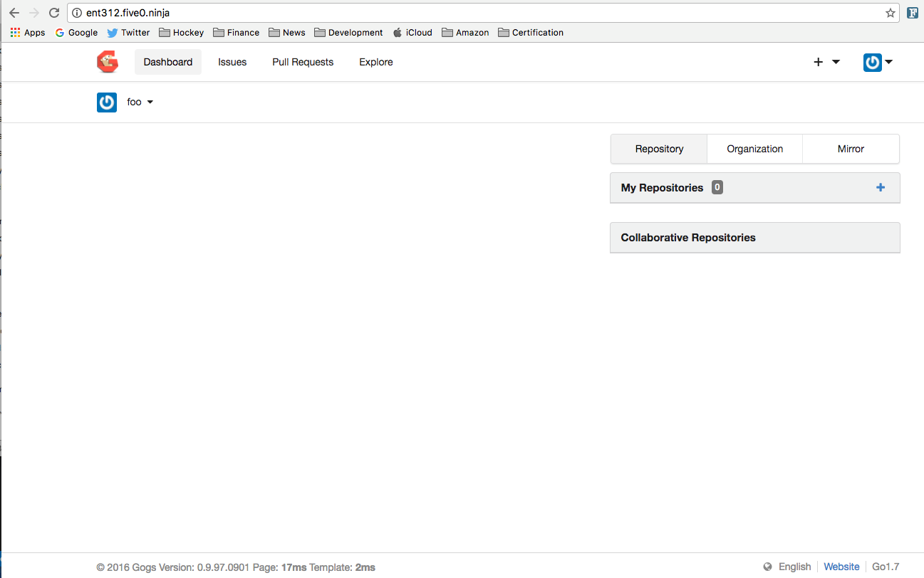Open Development bookmarks folder

pos(348,33)
